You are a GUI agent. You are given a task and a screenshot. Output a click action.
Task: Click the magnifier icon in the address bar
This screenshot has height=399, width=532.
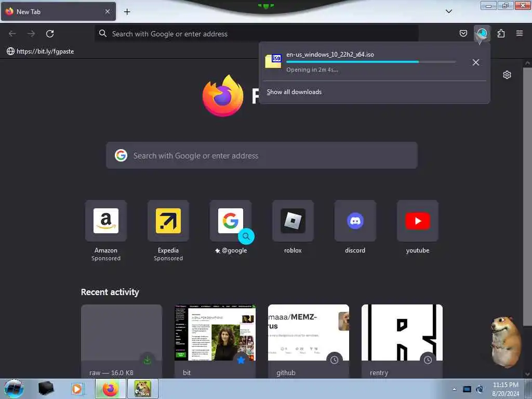103,34
